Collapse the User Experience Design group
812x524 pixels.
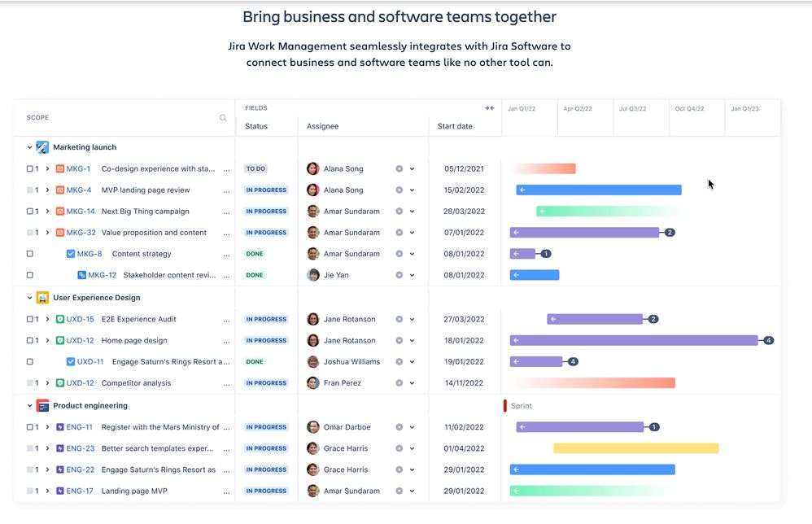pos(29,297)
